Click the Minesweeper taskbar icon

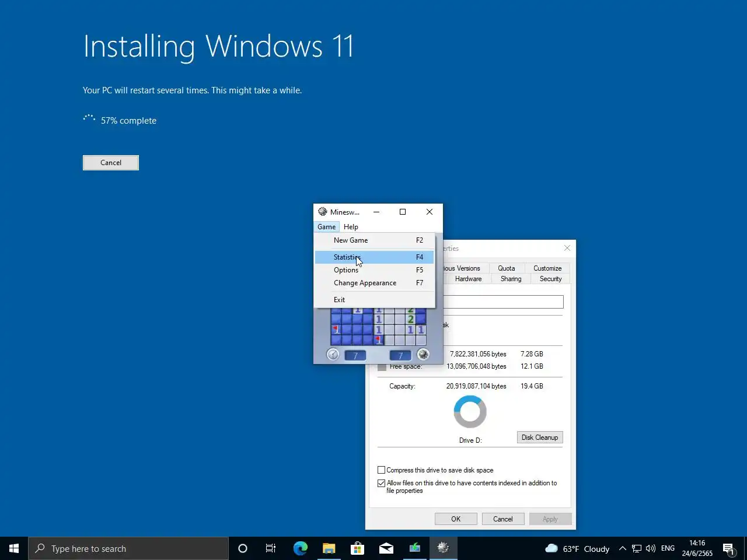[443, 548]
